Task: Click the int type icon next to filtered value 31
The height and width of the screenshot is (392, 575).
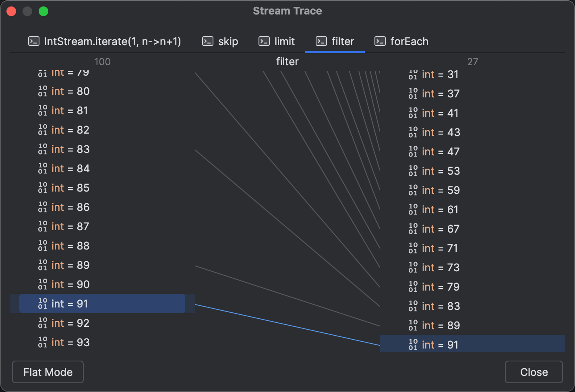Action: 413,74
